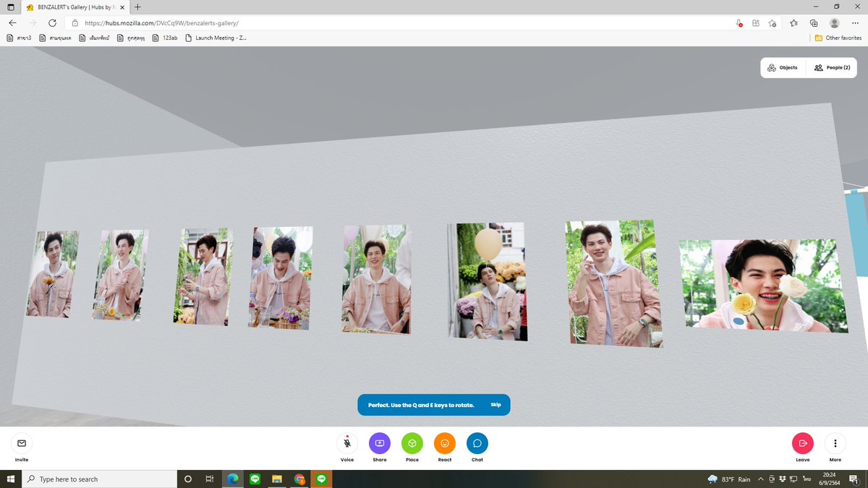This screenshot has height=488, width=868.
Task: Open Edge profile avatar
Action: (x=835, y=22)
